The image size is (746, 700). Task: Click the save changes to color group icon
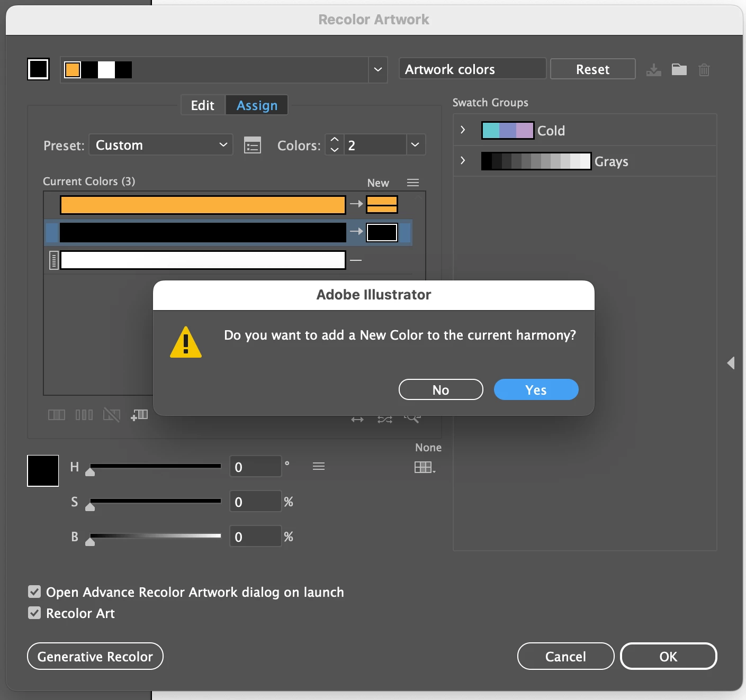click(654, 69)
